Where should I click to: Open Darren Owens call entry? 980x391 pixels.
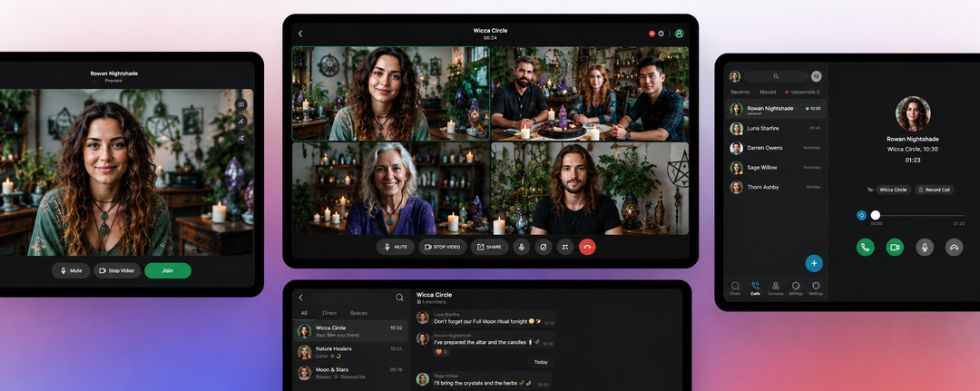pyautogui.click(x=775, y=148)
